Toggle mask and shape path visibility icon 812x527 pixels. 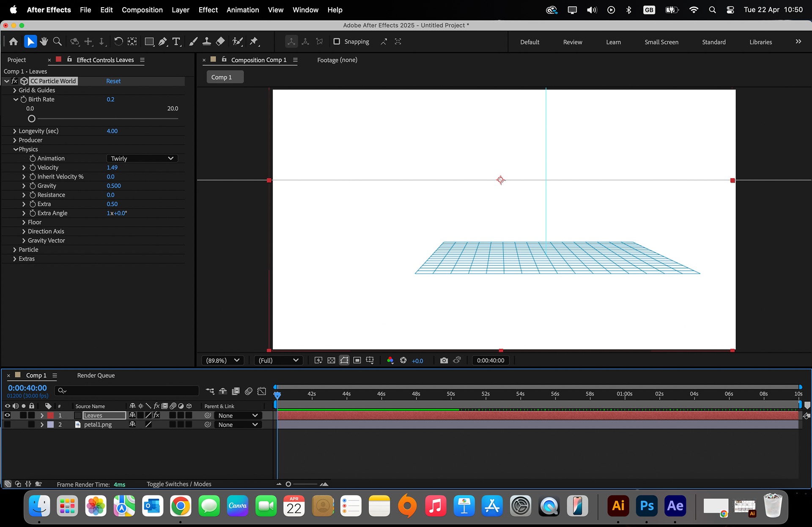coord(344,360)
